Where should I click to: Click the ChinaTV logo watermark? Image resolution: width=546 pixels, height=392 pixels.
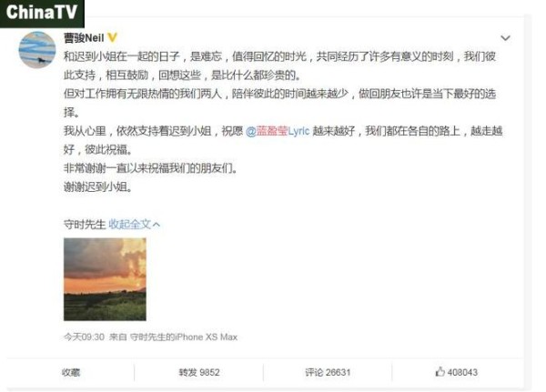(x=42, y=14)
